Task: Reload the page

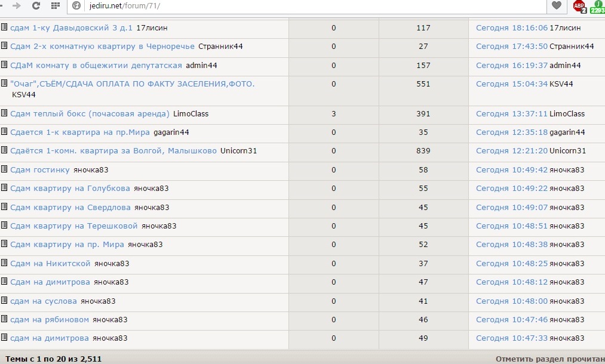Action: (x=36, y=6)
